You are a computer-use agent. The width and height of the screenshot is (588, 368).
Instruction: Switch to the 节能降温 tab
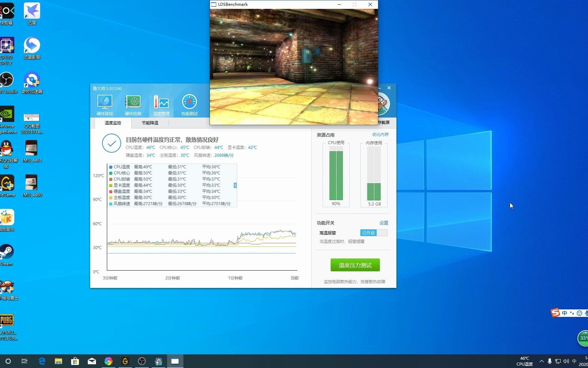click(150, 123)
